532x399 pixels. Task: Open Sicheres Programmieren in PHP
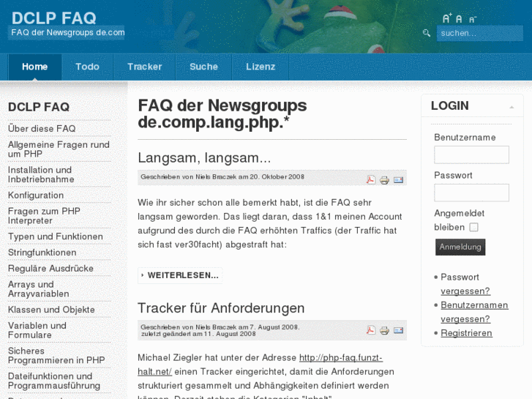pyautogui.click(x=56, y=356)
